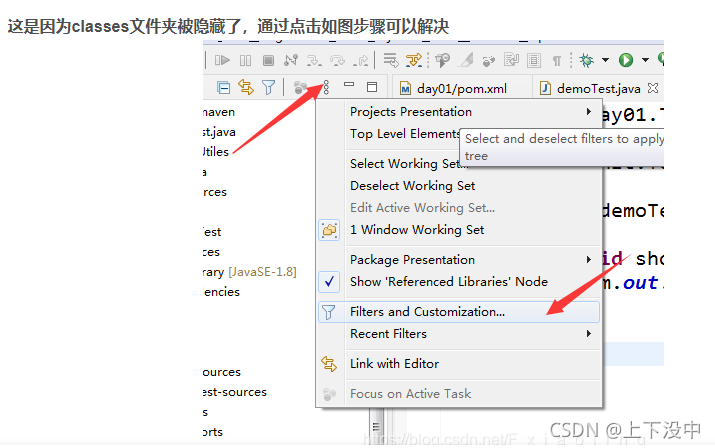Click Collapse All in Package Explorer toolbar
The width and height of the screenshot is (715, 448).
click(223, 87)
